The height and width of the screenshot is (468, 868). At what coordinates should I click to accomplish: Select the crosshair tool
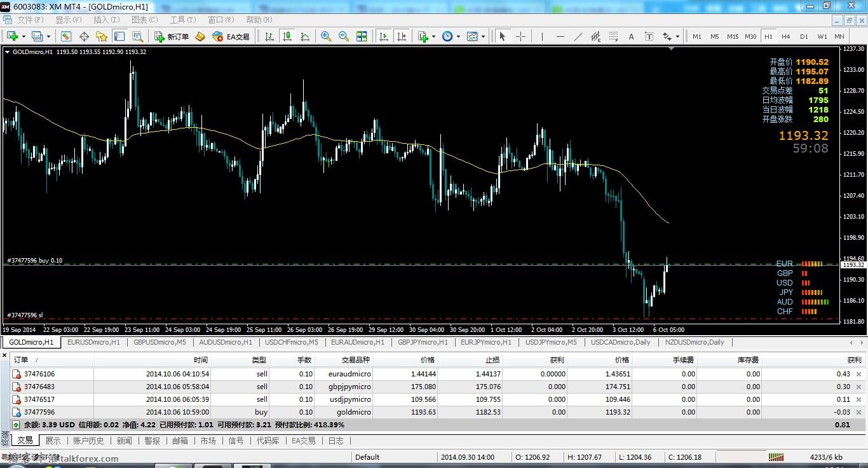click(520, 36)
